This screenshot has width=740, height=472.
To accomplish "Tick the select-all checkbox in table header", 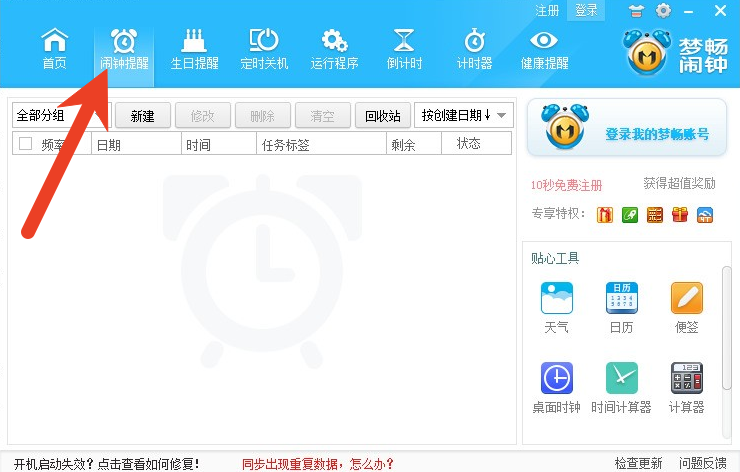I will (25, 143).
